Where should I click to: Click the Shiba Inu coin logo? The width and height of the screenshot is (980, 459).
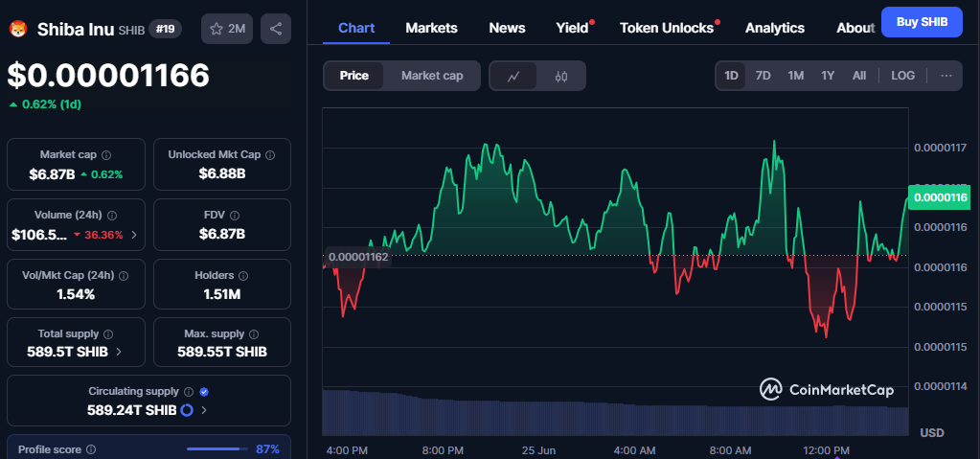pos(17,29)
